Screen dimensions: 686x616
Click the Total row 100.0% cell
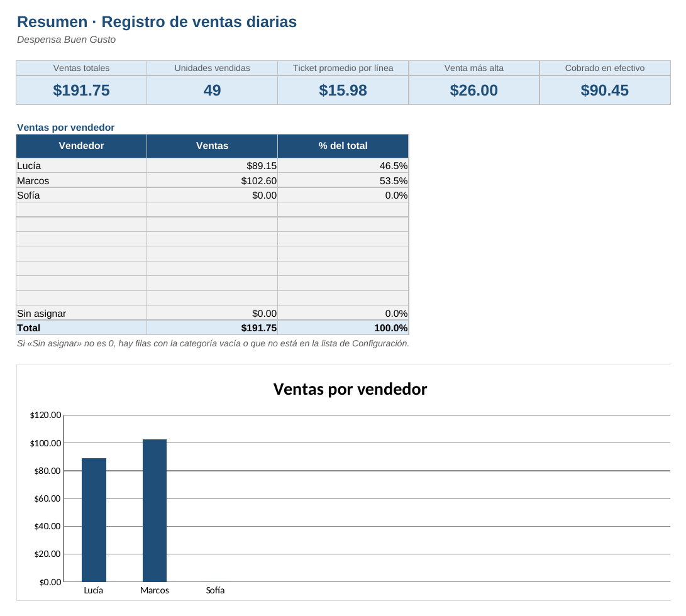pos(343,327)
